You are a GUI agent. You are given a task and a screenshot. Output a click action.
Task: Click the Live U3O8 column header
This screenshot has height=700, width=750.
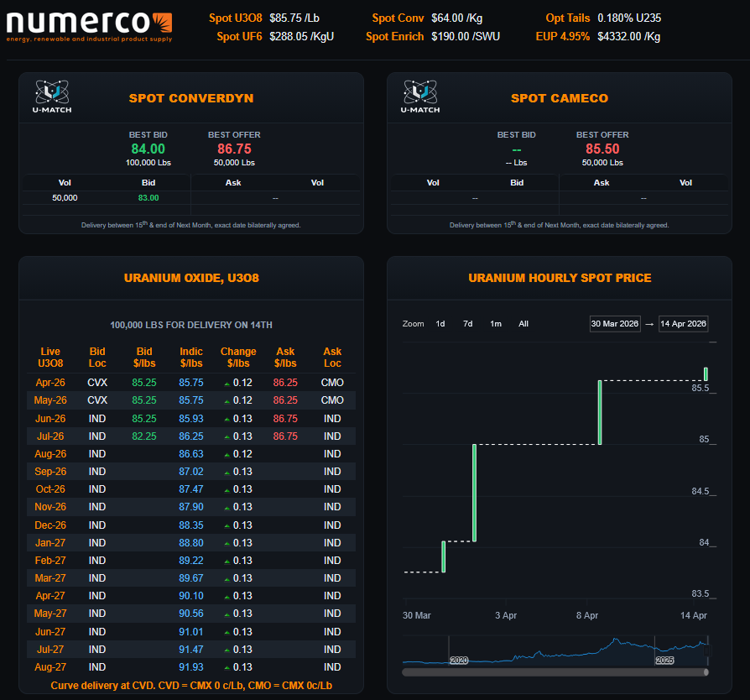(x=50, y=358)
